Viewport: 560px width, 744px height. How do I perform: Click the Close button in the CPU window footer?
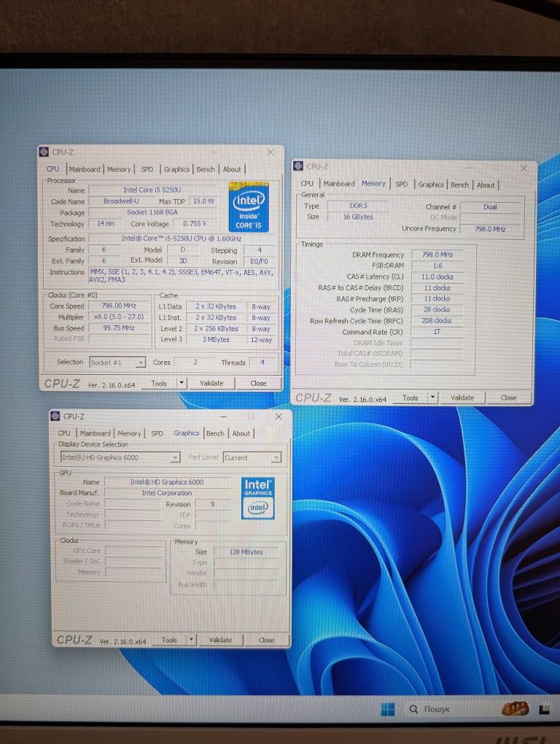(x=258, y=383)
